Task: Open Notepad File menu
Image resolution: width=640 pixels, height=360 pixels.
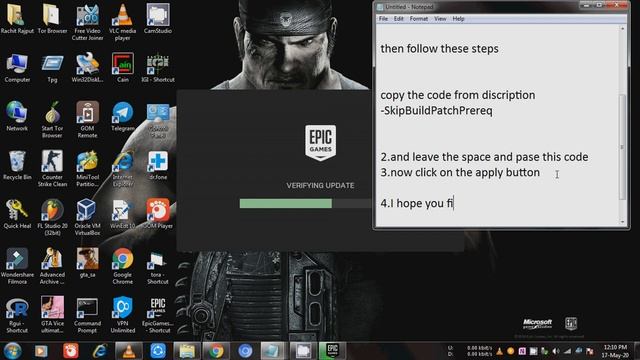Action: click(x=383, y=19)
